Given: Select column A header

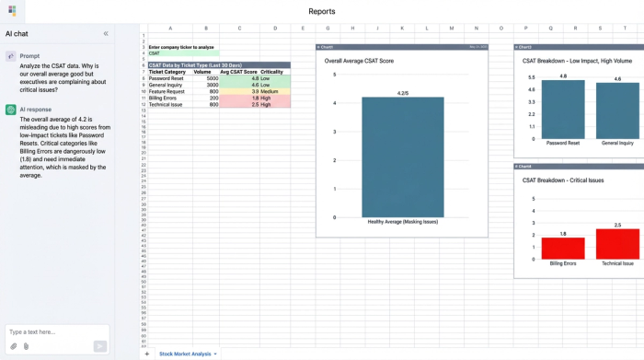Looking at the screenshot, I should (x=170, y=29).
